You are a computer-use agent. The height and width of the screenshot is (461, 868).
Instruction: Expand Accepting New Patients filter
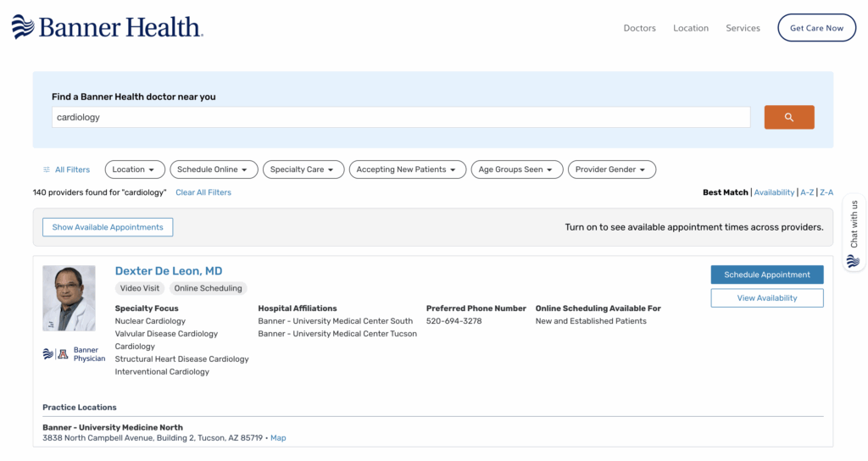[x=408, y=169]
